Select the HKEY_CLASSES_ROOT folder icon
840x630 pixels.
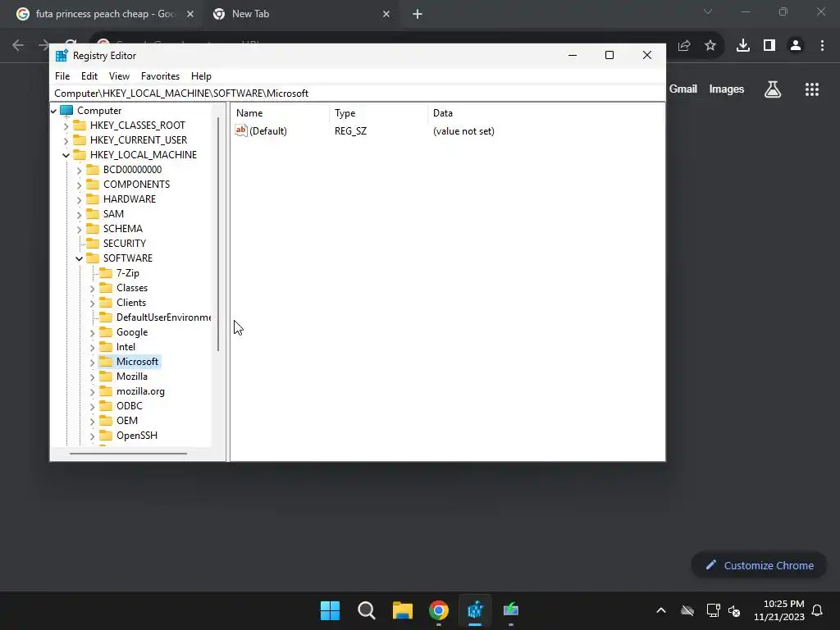(80, 126)
